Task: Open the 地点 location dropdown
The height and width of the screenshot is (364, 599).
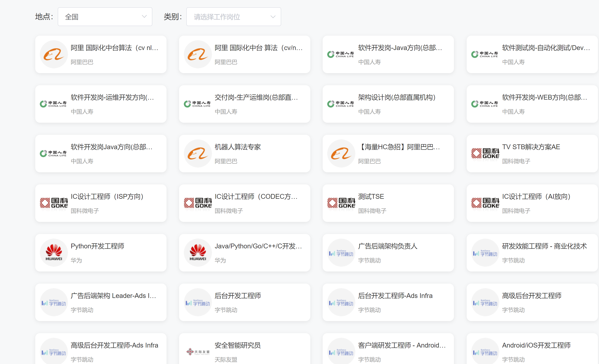Action: (x=105, y=17)
